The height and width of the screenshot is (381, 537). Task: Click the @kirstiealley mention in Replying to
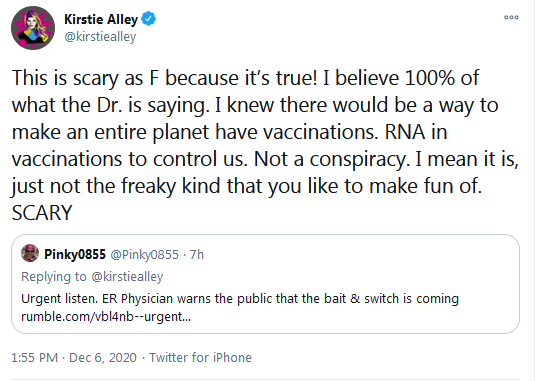tap(127, 277)
